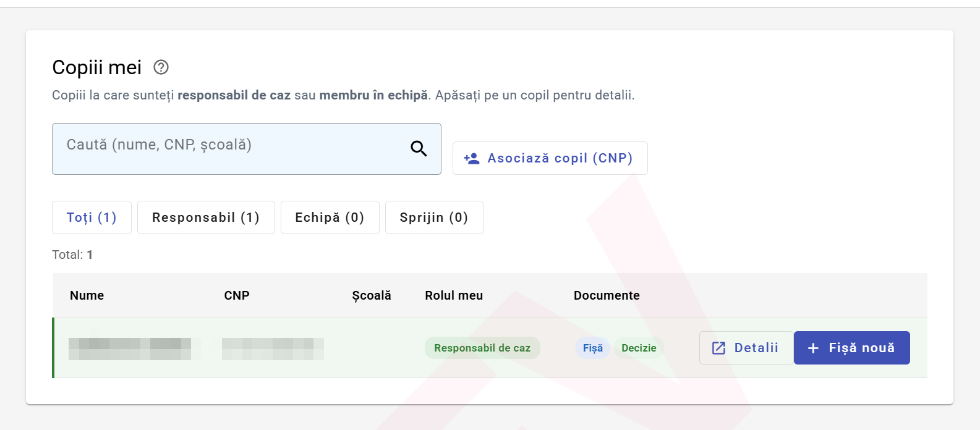The width and height of the screenshot is (980, 430).
Task: Click the CNP column header
Action: pyautogui.click(x=237, y=295)
